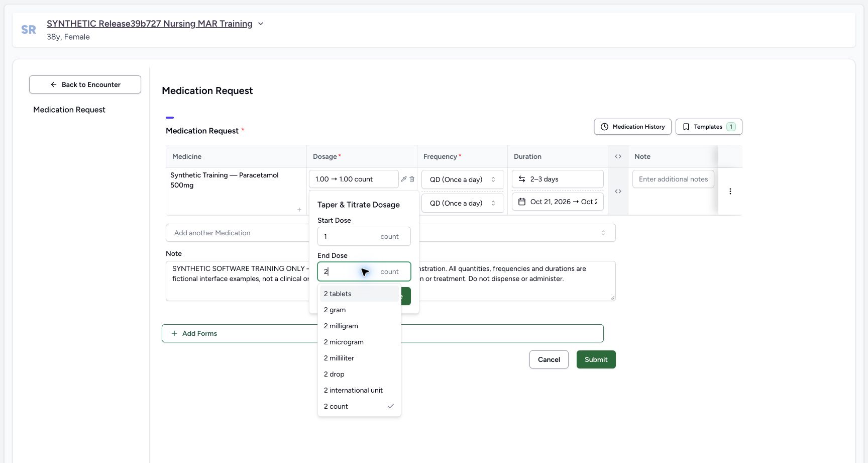Focus the Start Dose input field
The height and width of the screenshot is (463, 868).
pyautogui.click(x=364, y=236)
